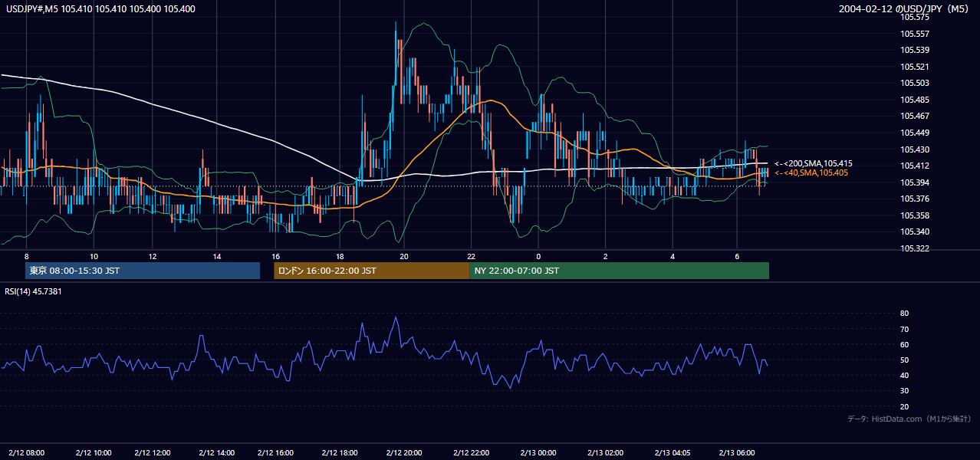Click hour tick 14 under the price chart
Image resolution: width=980 pixels, height=460 pixels.
click(x=217, y=256)
